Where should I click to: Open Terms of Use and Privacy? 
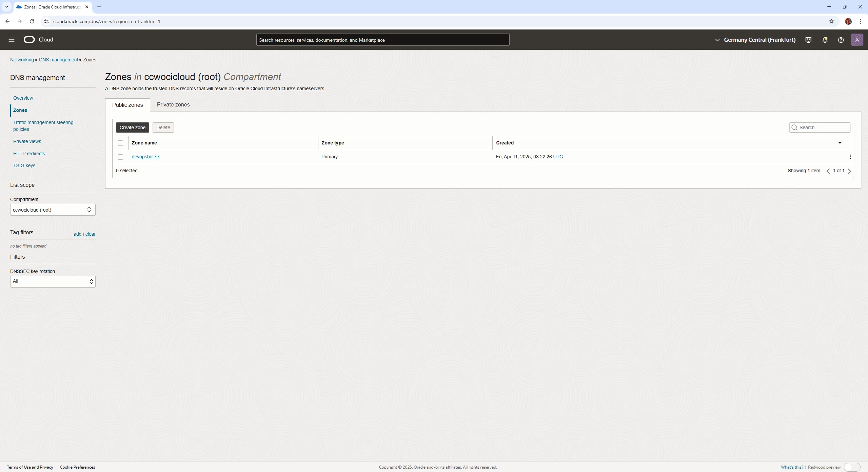(x=30, y=467)
